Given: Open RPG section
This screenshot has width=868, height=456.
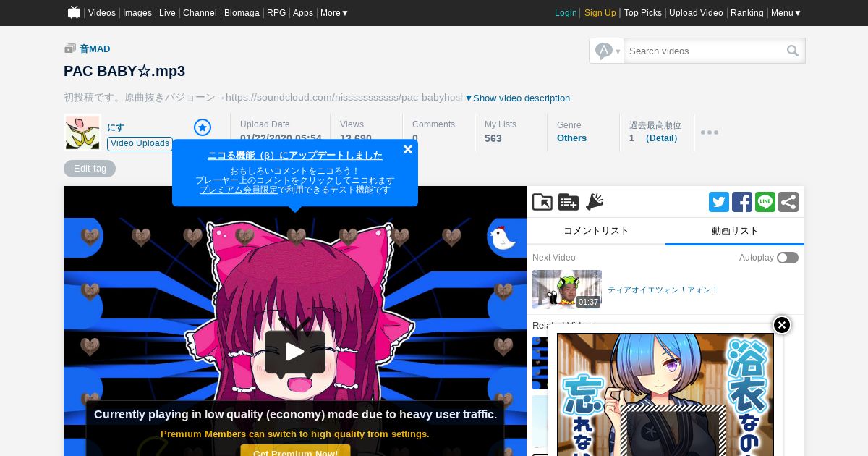Looking at the screenshot, I should point(276,13).
